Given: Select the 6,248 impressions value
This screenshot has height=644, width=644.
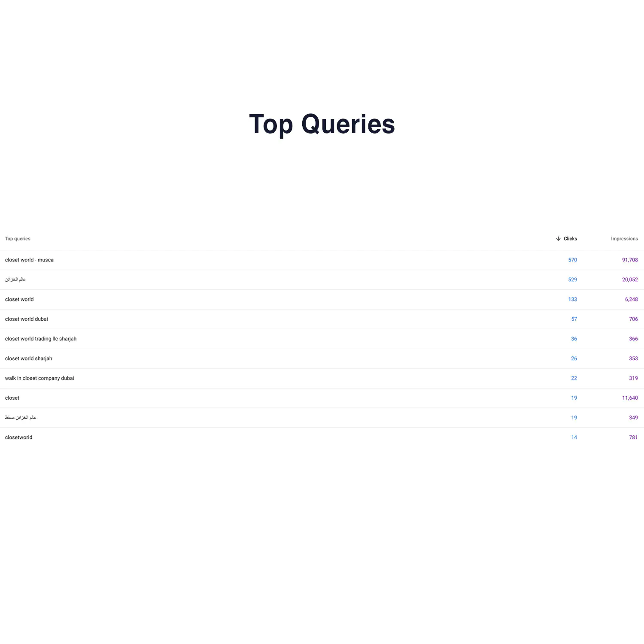Looking at the screenshot, I should [631, 299].
